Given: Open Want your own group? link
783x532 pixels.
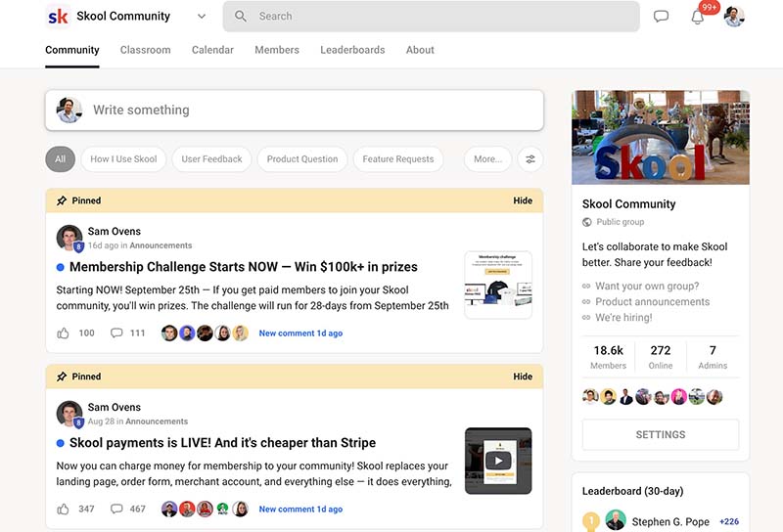Looking at the screenshot, I should click(647, 286).
